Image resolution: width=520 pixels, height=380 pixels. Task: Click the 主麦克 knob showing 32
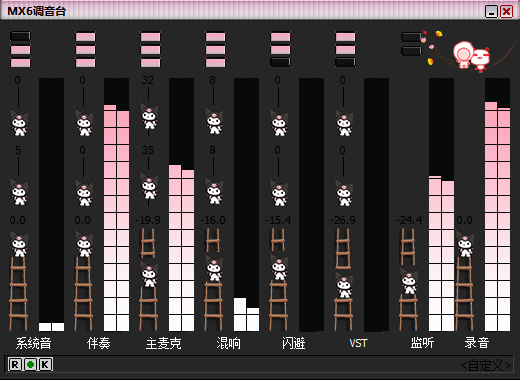click(149, 116)
